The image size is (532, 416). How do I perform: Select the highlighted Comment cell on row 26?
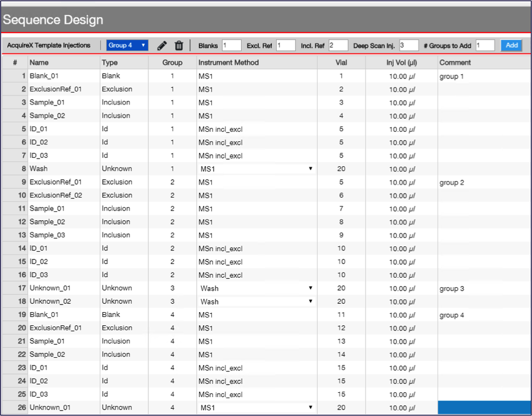point(482,407)
